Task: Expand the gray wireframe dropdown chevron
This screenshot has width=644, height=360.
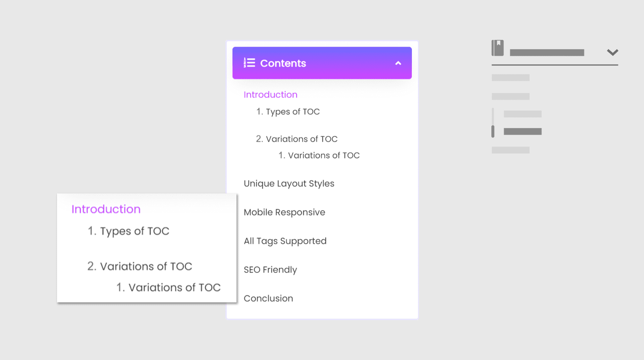Action: 612,52
